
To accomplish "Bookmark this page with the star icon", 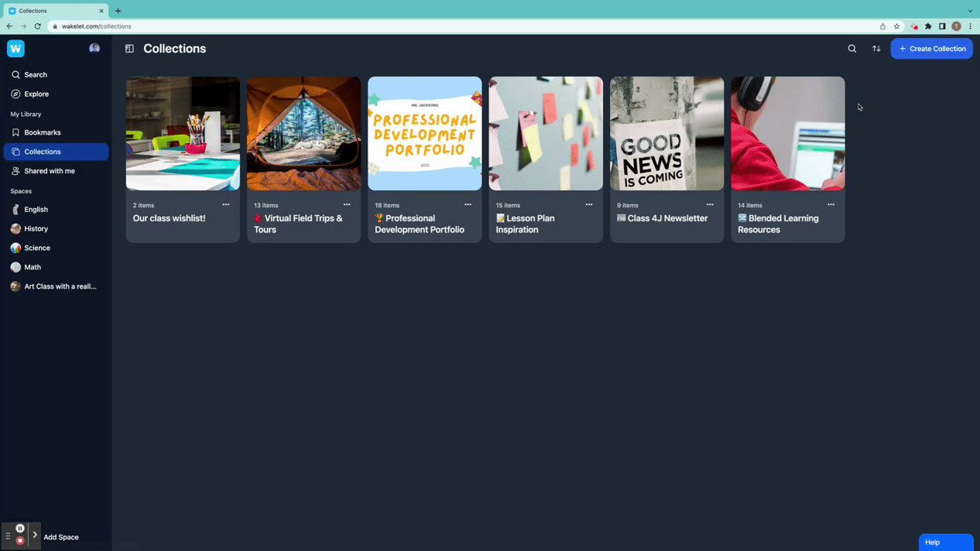I will coord(897,26).
